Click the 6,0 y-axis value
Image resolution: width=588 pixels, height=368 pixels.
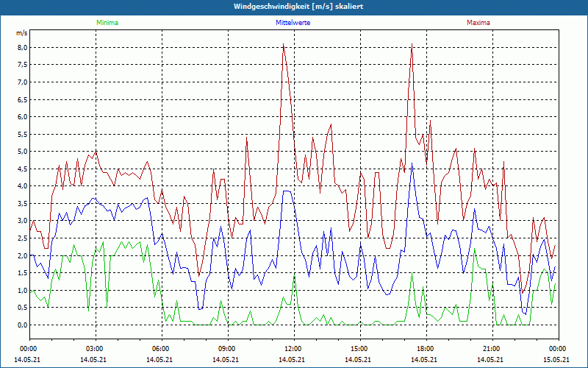click(23, 117)
